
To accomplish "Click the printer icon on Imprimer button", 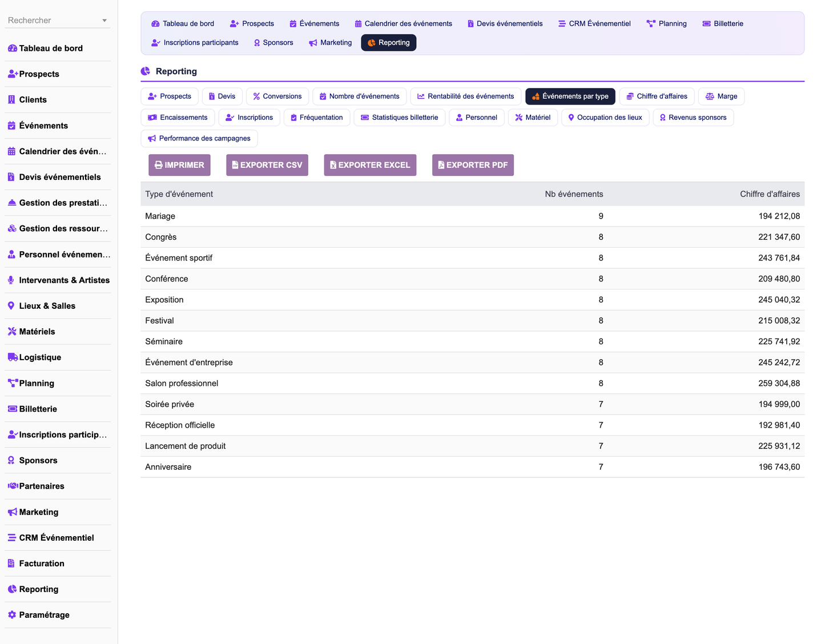I will pyautogui.click(x=159, y=165).
